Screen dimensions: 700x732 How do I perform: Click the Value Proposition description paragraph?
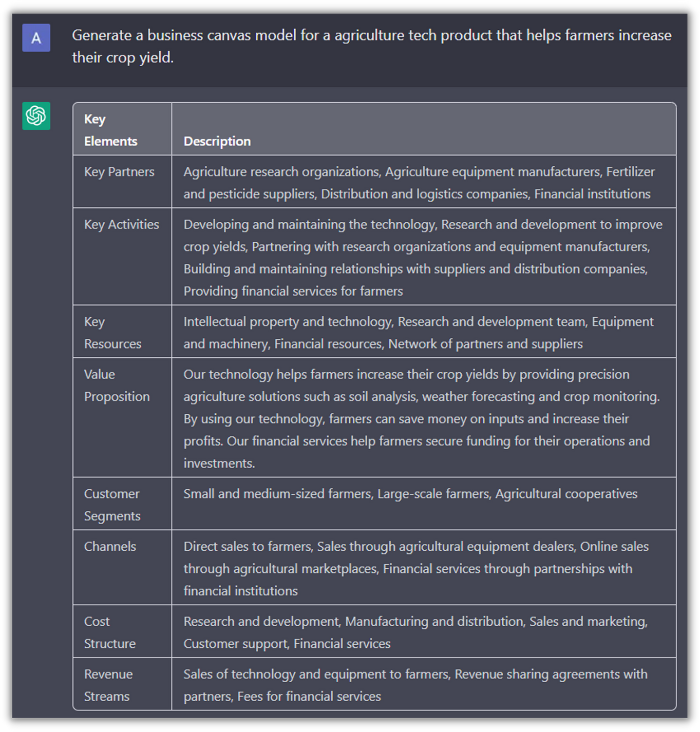[421, 419]
